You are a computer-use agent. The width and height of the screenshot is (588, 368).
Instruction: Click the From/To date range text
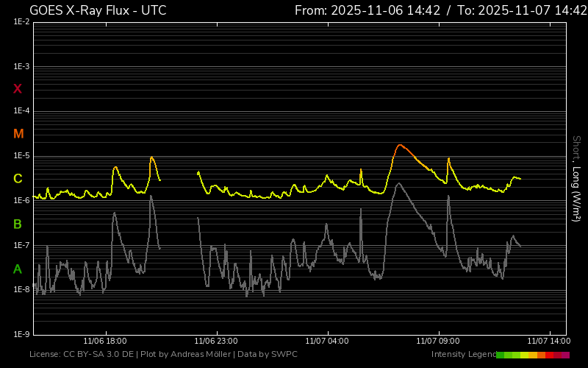pyautogui.click(x=440, y=10)
